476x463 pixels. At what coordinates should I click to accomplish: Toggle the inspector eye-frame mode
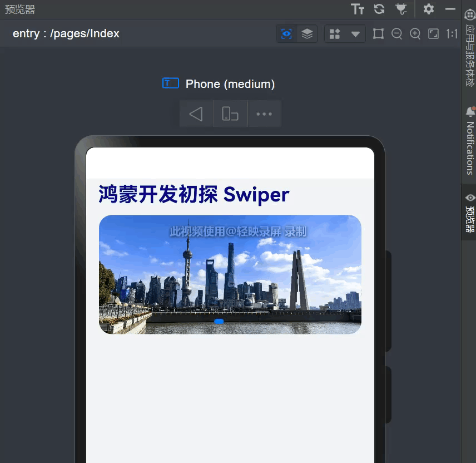pyautogui.click(x=286, y=34)
